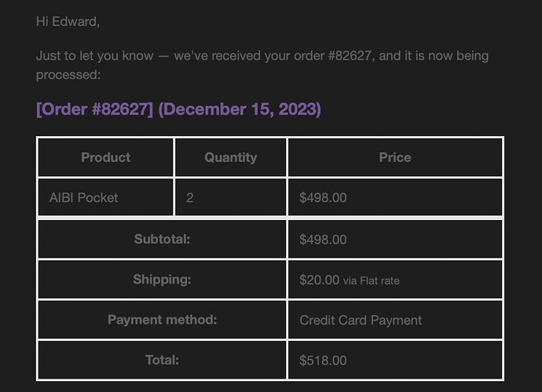The height and width of the screenshot is (392, 542).
Task: Click the Payment method label
Action: point(162,320)
